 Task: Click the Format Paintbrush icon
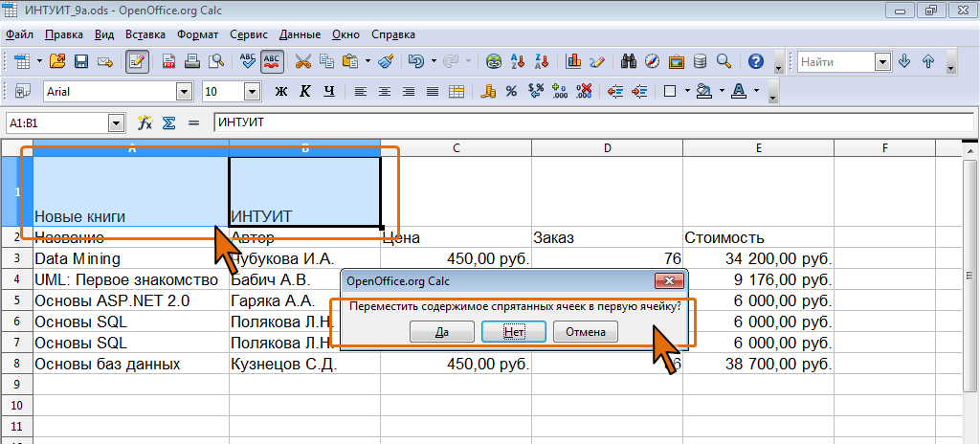386,61
